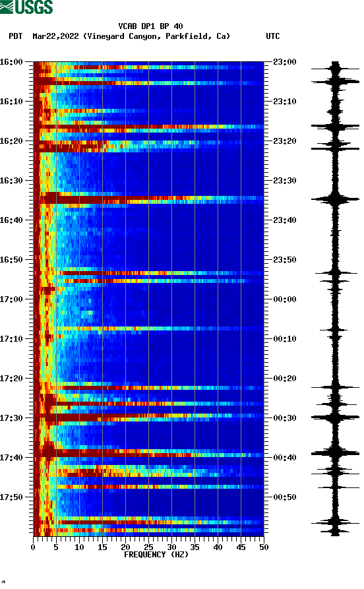Click the 17:00 PDT time label
The width and height of the screenshot is (364, 589).
(x=11, y=299)
